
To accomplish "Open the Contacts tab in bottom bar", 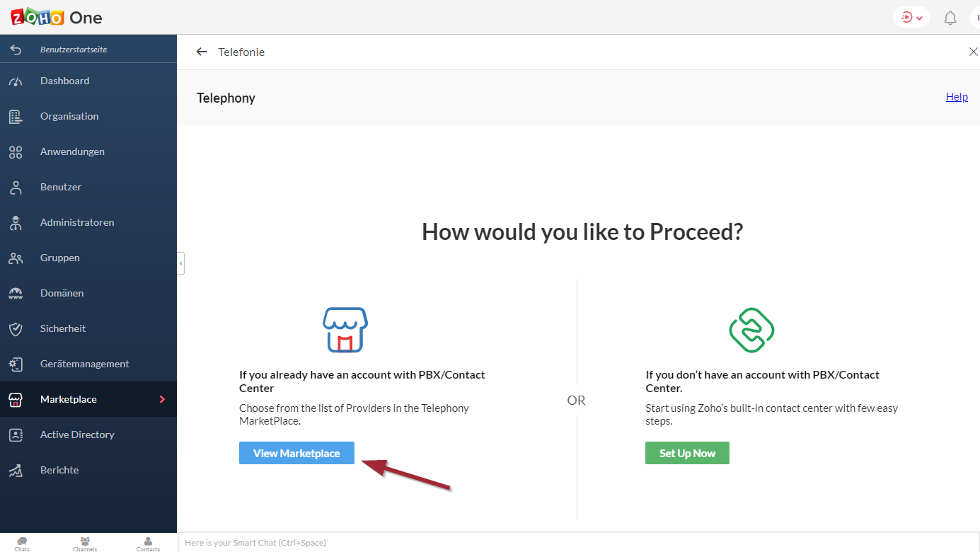I will pos(148,544).
